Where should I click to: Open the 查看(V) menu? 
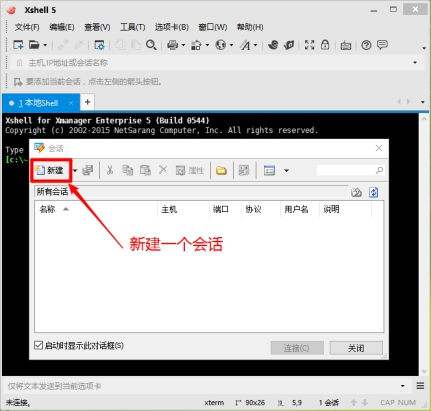click(97, 27)
